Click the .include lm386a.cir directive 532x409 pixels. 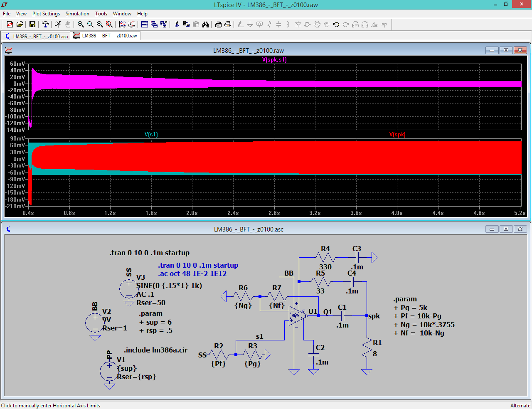(x=156, y=350)
